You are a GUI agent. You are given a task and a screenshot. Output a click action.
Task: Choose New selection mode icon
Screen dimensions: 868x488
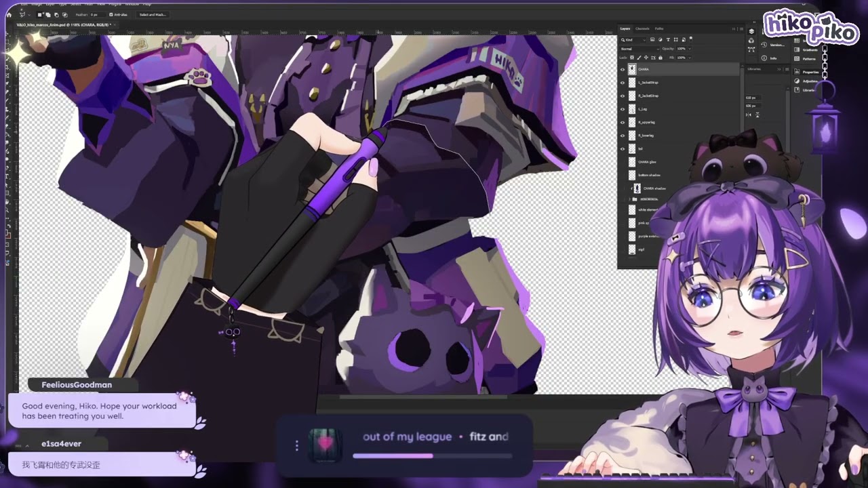click(x=39, y=15)
